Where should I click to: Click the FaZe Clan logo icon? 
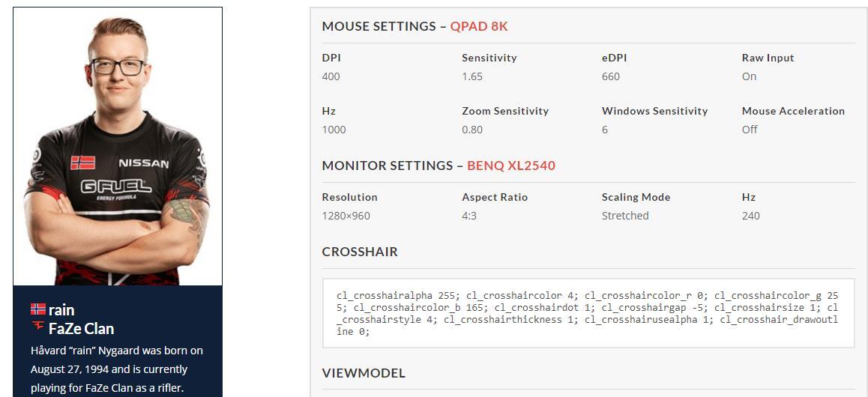38,327
